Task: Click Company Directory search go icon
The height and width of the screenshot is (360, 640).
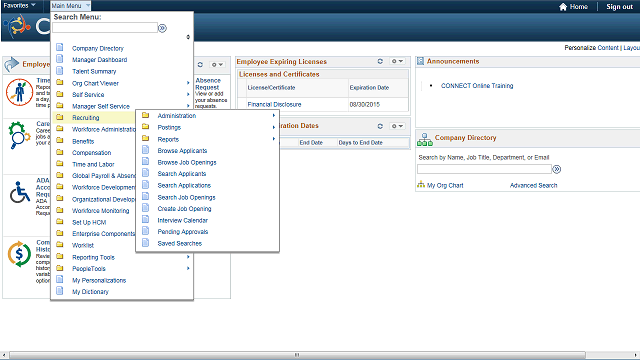Action: point(557,169)
